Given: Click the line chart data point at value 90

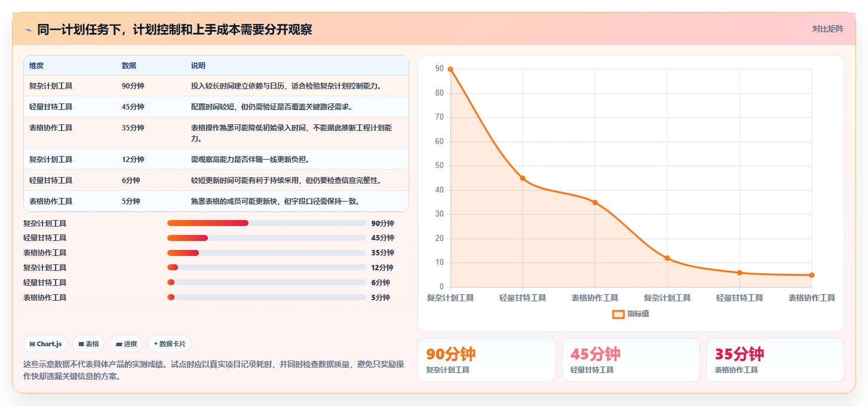Looking at the screenshot, I should (450, 69).
